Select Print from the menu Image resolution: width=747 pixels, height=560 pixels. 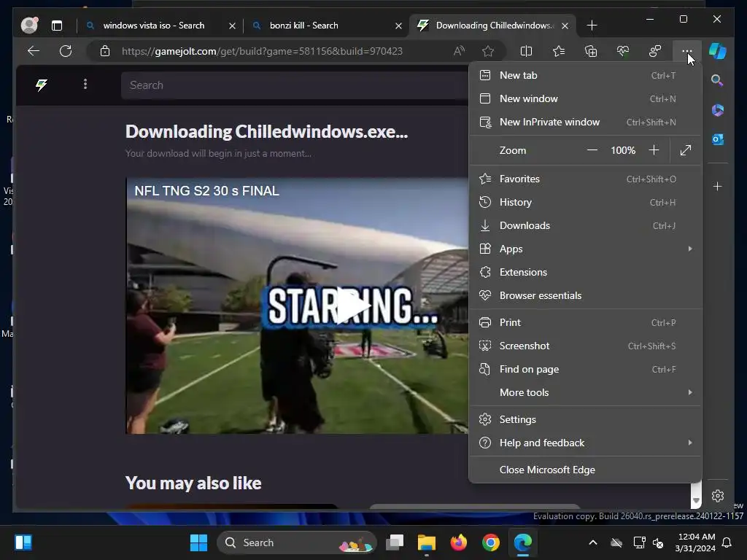pyautogui.click(x=585, y=322)
